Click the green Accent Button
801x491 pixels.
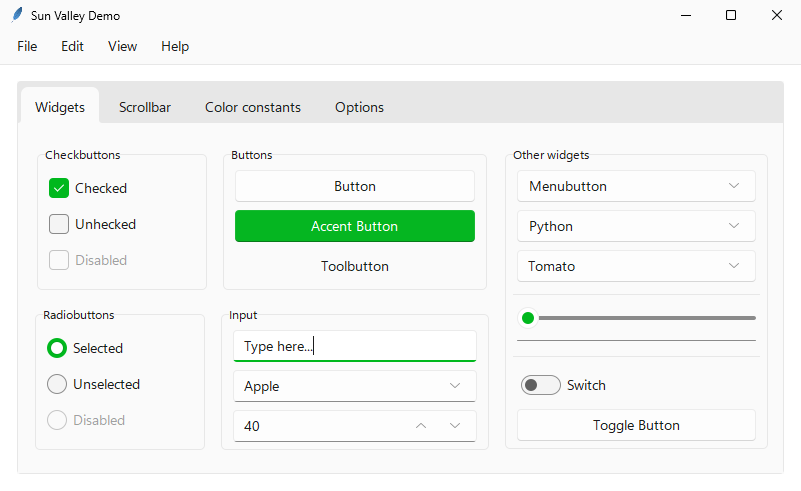[355, 226]
